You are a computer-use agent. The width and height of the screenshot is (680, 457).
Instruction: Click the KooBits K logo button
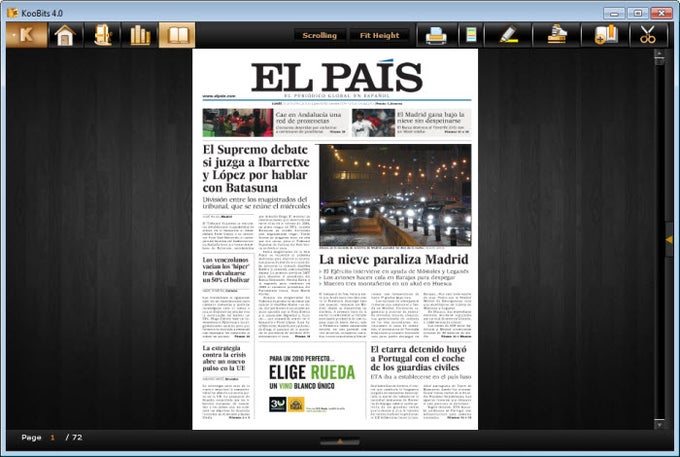tap(26, 35)
